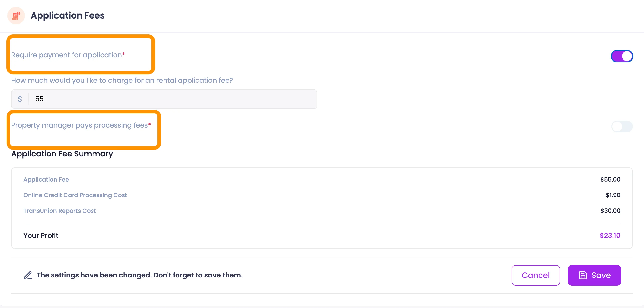Click into the rental application fee amount field

point(173,99)
